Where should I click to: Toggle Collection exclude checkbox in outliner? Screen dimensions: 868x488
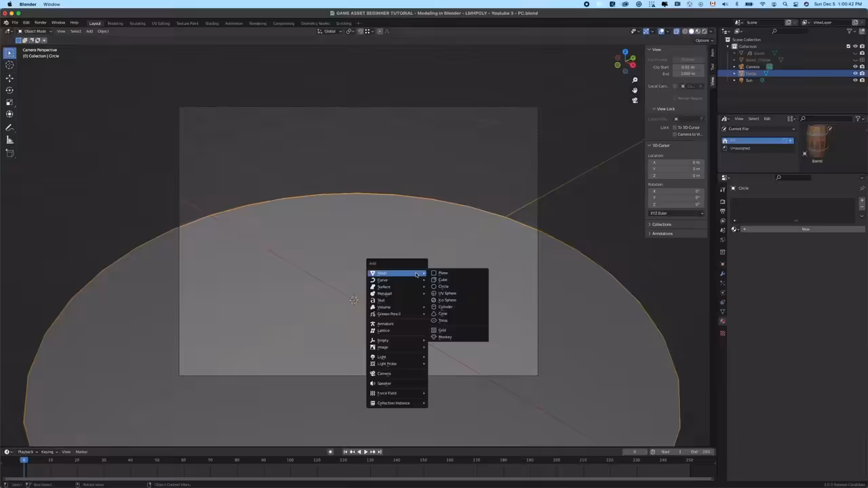coord(848,46)
